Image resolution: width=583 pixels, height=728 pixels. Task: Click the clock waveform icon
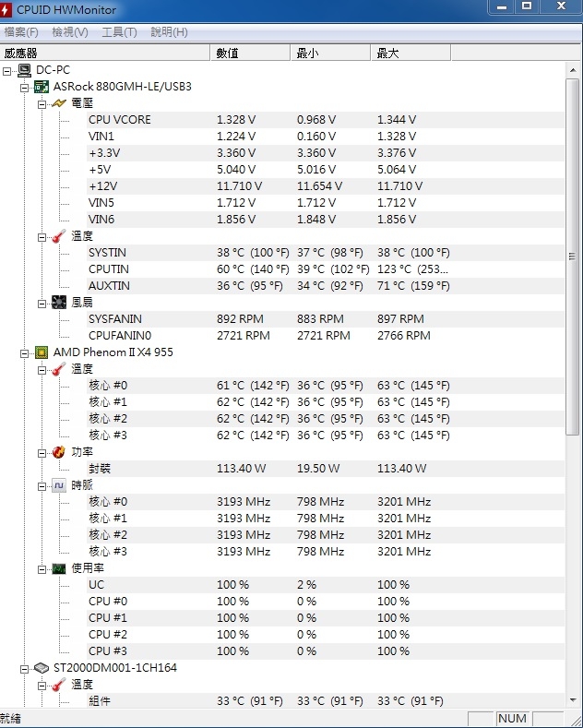point(59,485)
